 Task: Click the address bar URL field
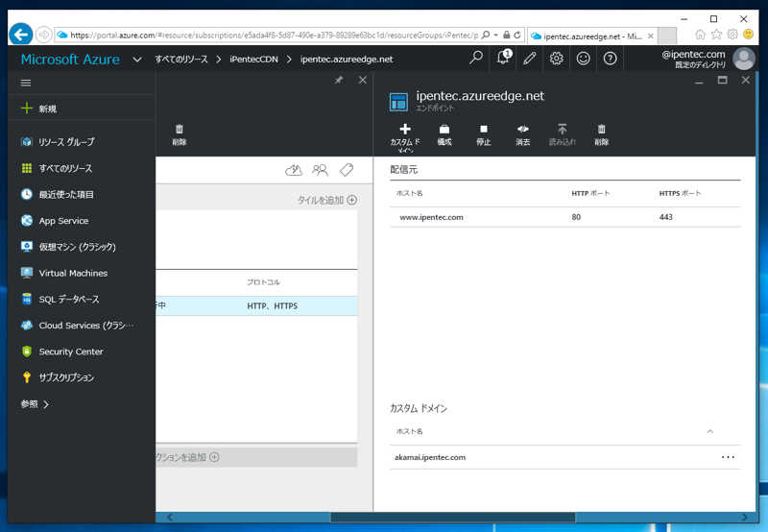[274, 35]
